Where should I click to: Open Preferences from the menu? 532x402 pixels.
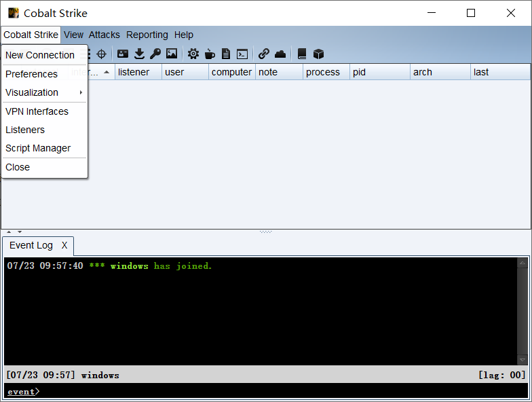pyautogui.click(x=45, y=74)
